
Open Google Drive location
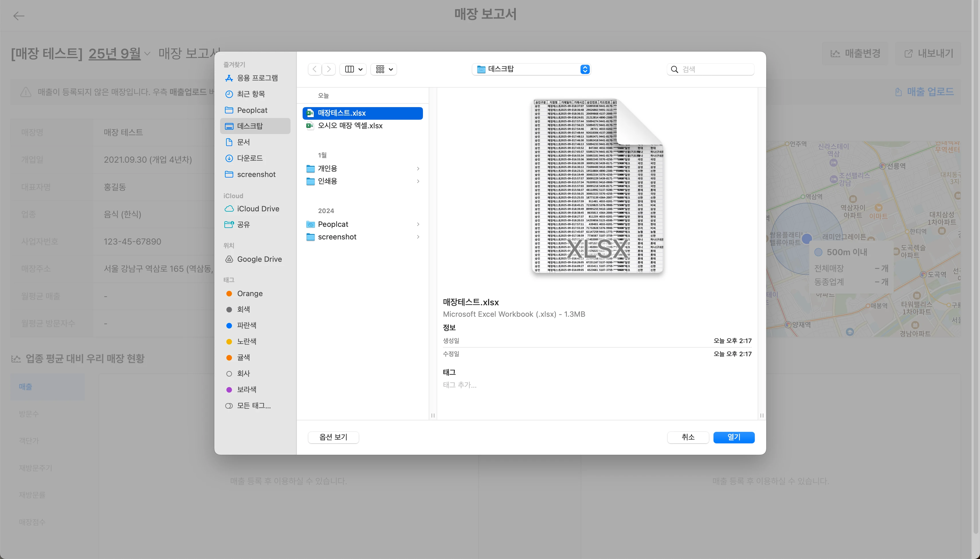click(259, 259)
